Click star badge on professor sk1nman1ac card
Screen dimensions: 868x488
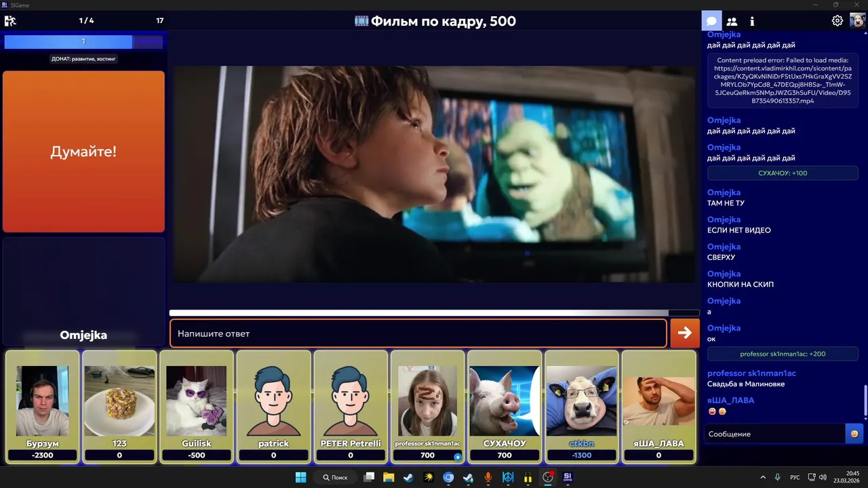(458, 457)
